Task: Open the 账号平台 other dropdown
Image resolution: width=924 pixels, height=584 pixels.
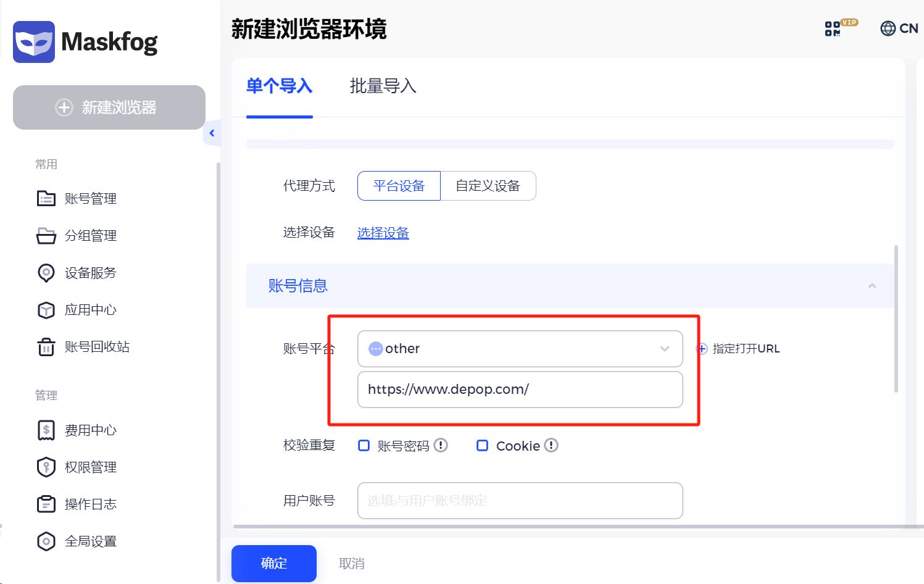Action: [x=520, y=349]
